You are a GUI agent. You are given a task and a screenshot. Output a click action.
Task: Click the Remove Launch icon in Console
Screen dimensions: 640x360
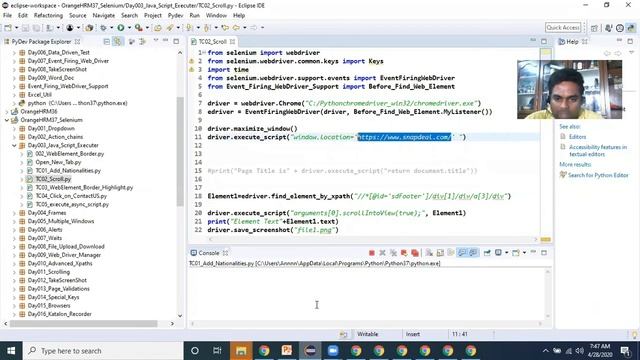(x=382, y=253)
